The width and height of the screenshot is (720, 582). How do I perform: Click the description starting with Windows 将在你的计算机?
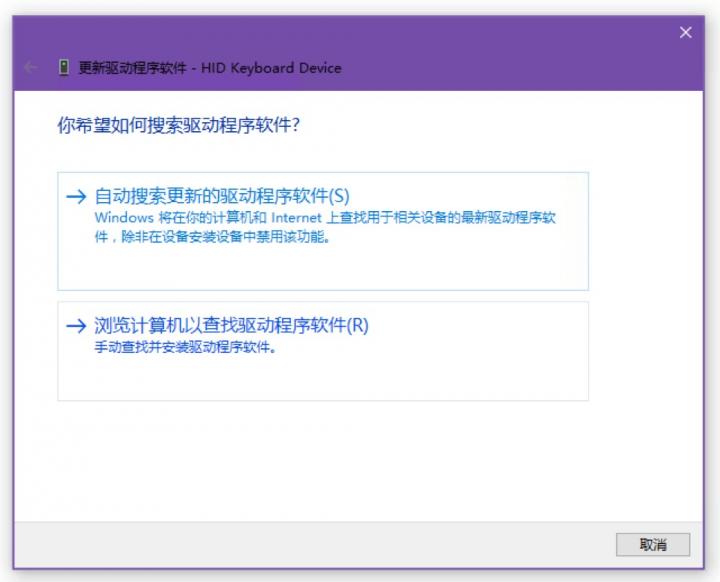(325, 227)
